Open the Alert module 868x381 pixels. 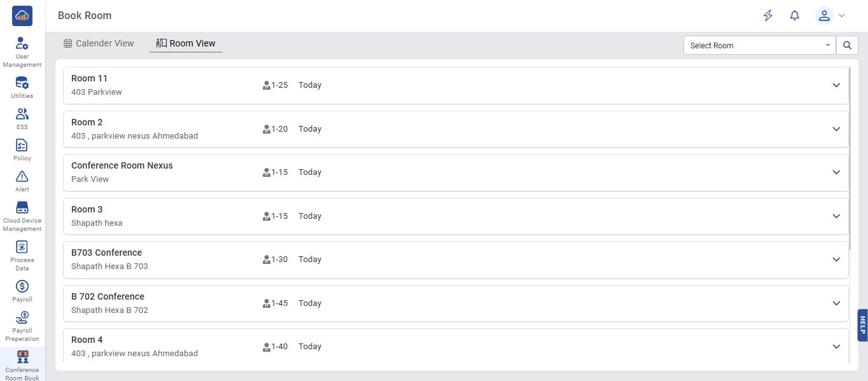tap(22, 180)
